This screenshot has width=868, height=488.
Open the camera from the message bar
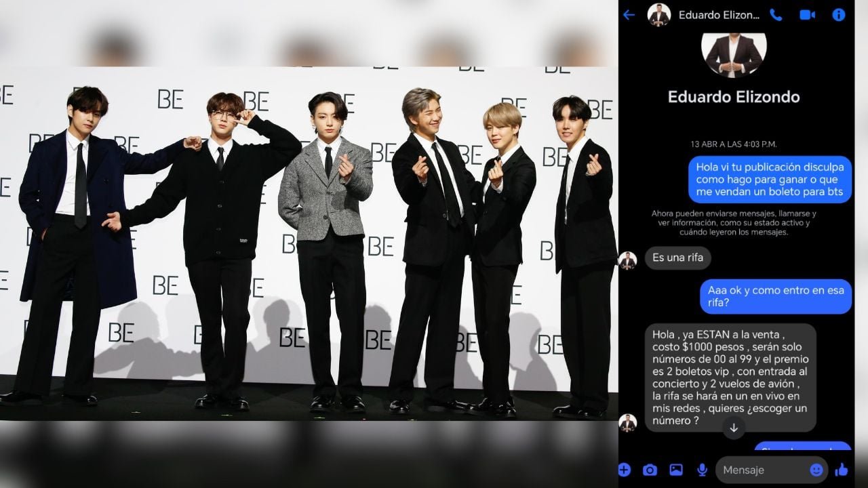(650, 470)
